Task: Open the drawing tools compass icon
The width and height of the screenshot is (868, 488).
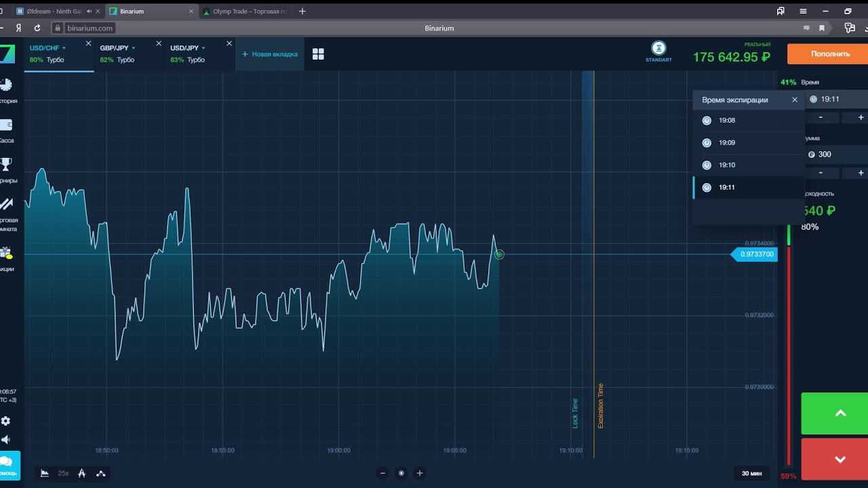Action: pos(81,473)
